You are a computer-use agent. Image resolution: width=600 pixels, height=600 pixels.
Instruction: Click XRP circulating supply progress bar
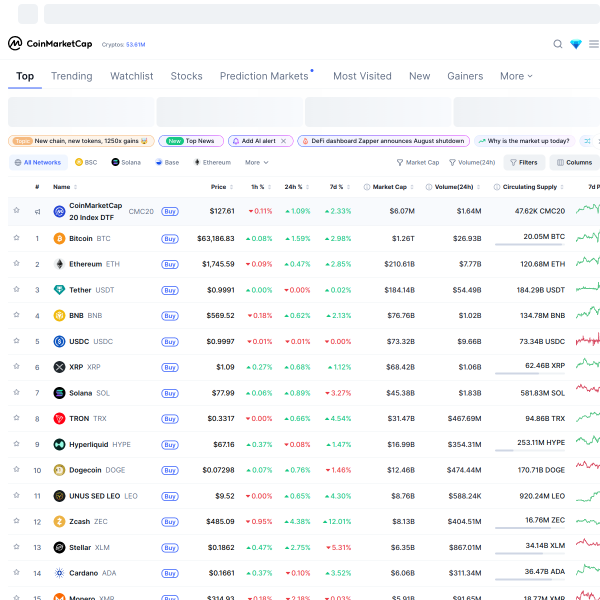point(530,373)
